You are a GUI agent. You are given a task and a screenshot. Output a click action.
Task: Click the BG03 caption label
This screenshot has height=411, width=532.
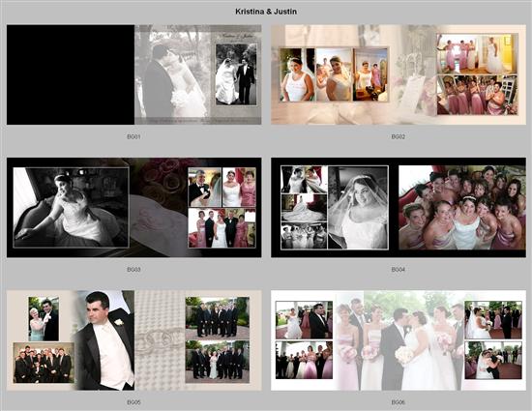tap(133, 270)
